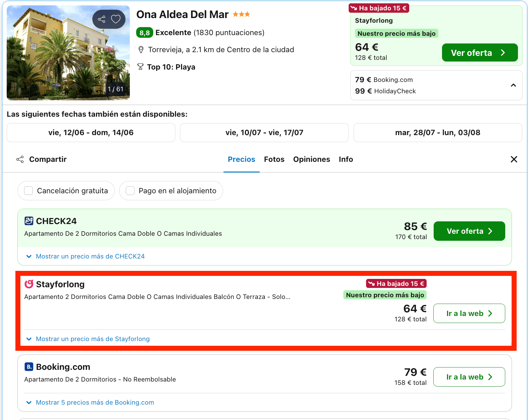The height and width of the screenshot is (420, 528).
Task: Click the 85 € CHECK24 price
Action: tap(415, 226)
